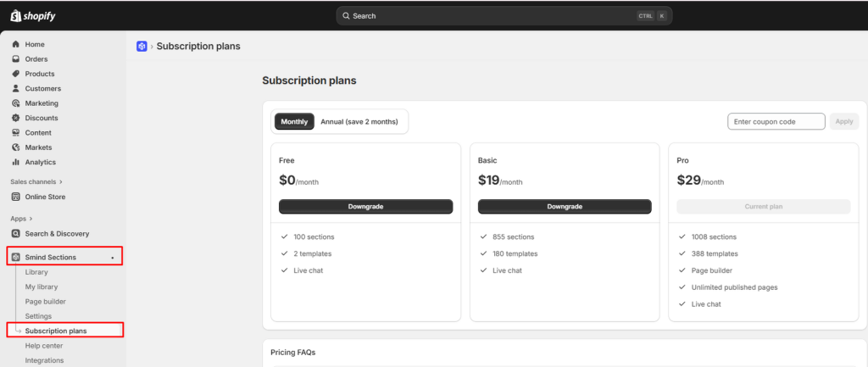Image resolution: width=868 pixels, height=367 pixels.
Task: Click the Customers person icon
Action: 15,88
